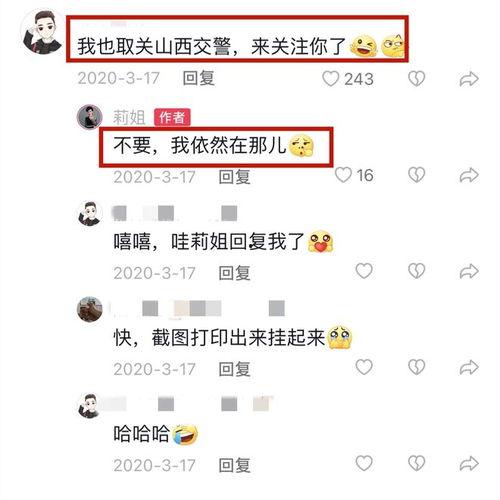The image size is (500, 500).
Task: Open the top commenter's cartoon avatar
Action: coord(42,32)
